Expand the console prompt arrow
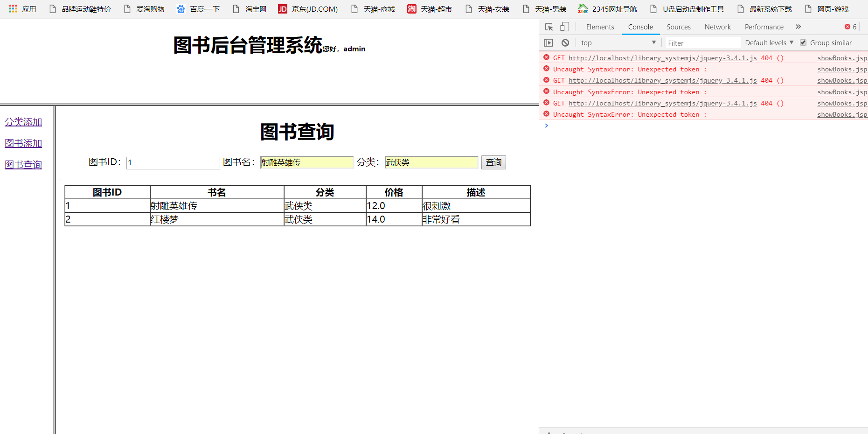 [x=546, y=126]
